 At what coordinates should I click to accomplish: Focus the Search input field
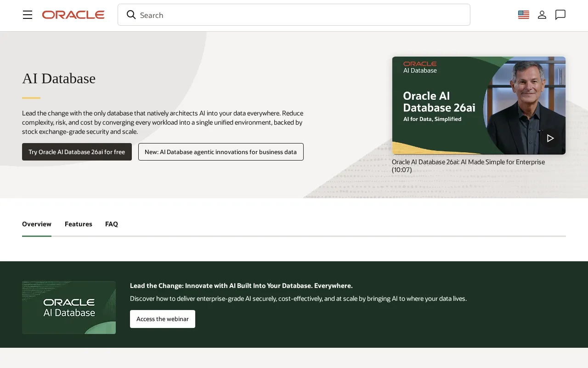click(x=294, y=15)
